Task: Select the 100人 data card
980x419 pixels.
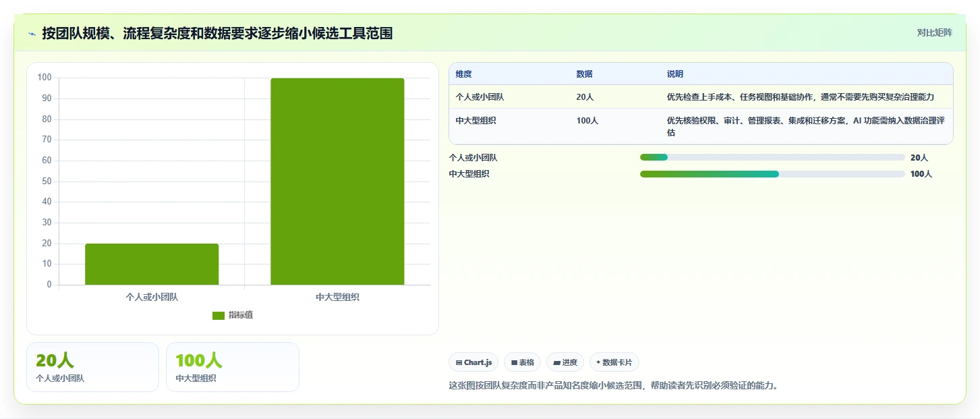Action: coord(233,367)
